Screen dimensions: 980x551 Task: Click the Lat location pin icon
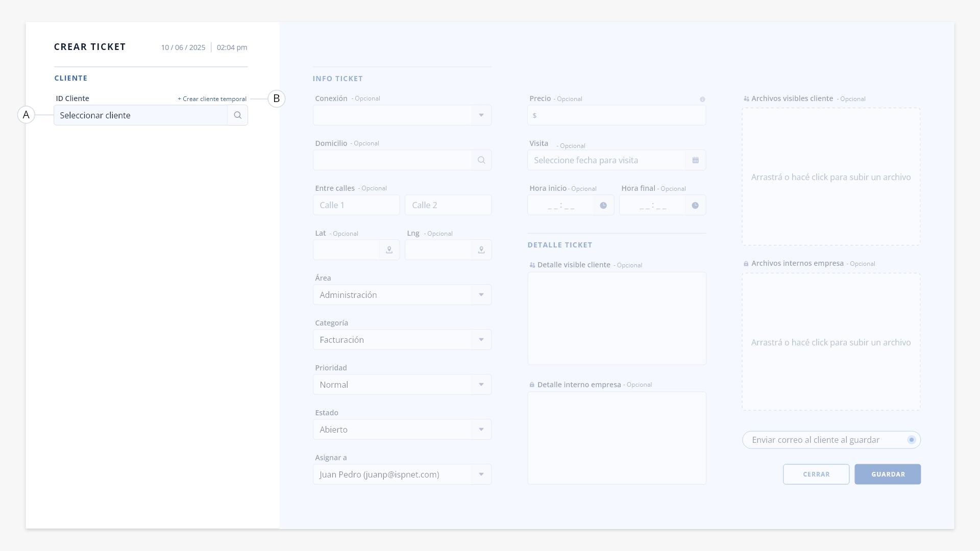pyautogui.click(x=389, y=250)
